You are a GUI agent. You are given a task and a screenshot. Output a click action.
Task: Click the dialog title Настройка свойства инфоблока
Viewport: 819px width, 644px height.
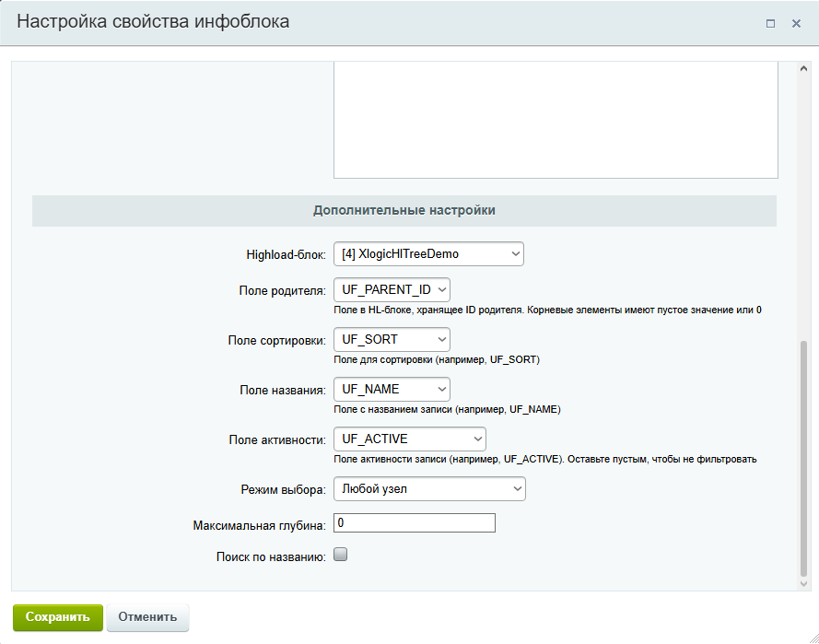[153, 22]
